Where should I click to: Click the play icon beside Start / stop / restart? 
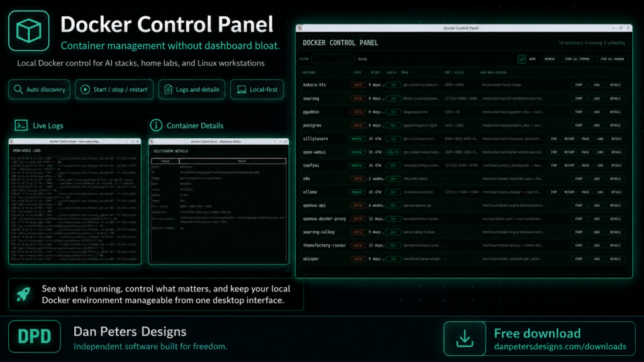(x=85, y=89)
